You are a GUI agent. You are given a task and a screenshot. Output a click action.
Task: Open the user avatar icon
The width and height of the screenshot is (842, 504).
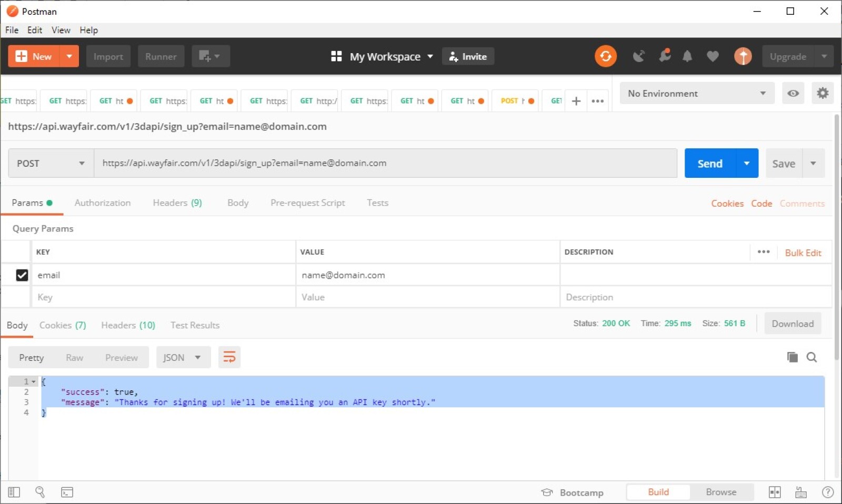(x=743, y=56)
